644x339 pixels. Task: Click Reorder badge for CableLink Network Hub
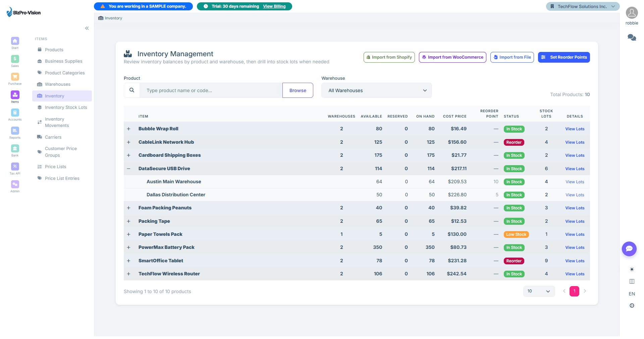(514, 142)
